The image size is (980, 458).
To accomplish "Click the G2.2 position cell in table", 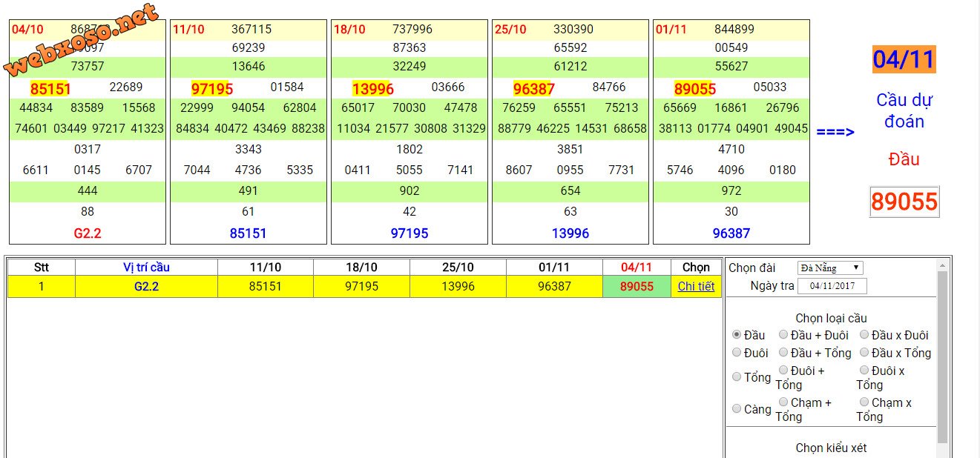I will pos(146,286).
